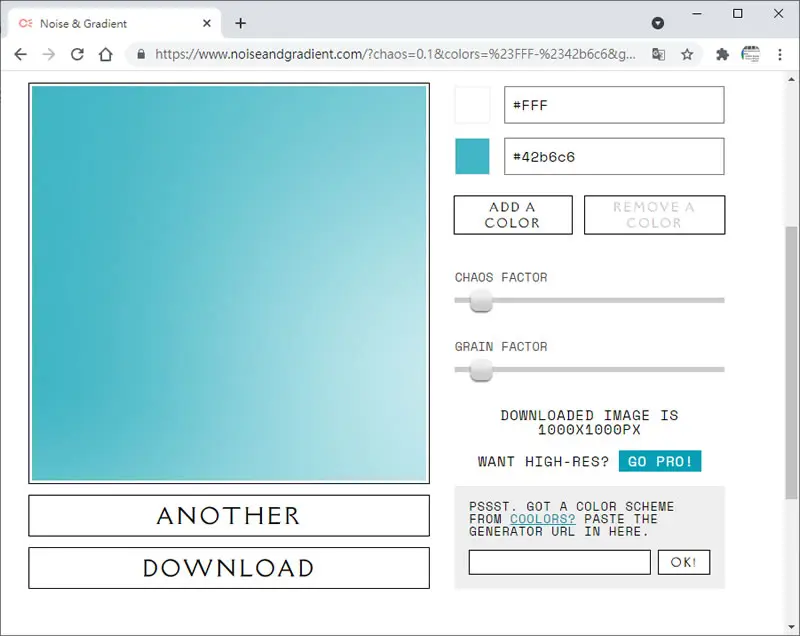The image size is (800, 636).
Task: Click the ANOTHER button
Action: 229,516
